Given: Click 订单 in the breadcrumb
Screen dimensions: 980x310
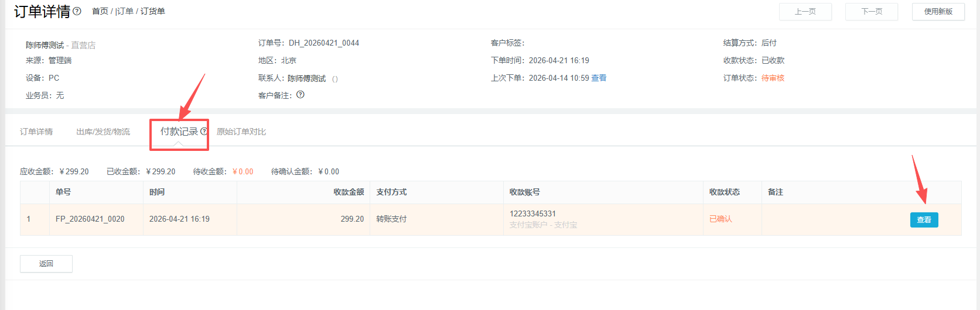Looking at the screenshot, I should point(125,11).
